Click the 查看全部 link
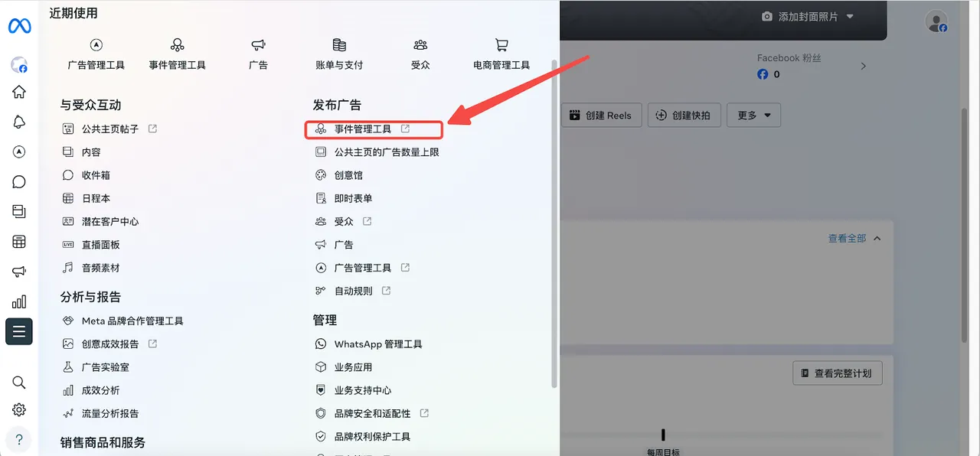 coord(847,239)
